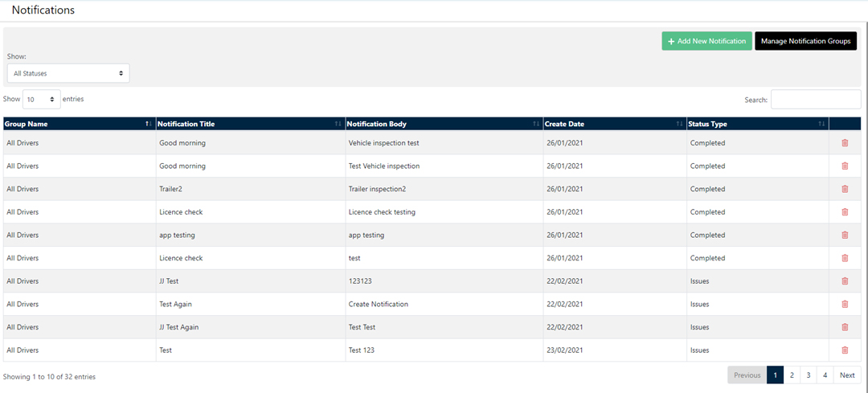Sort by Notification Title column

250,124
